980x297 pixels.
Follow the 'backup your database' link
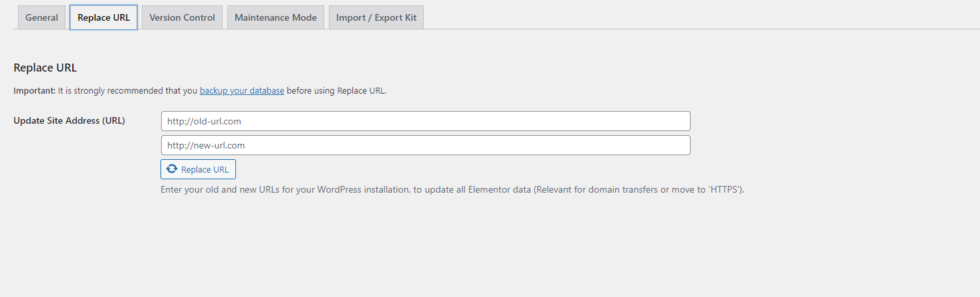[241, 90]
